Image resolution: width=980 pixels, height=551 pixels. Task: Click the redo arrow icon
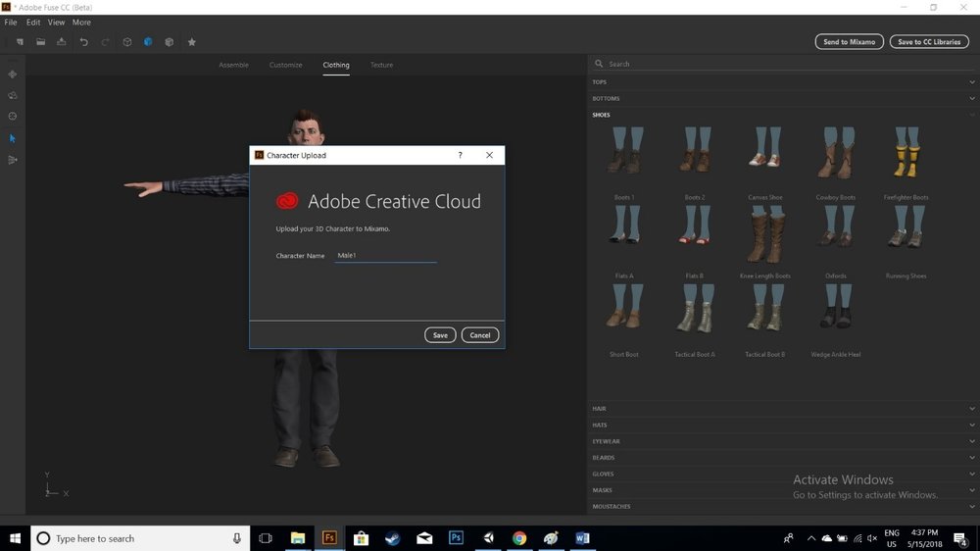pos(105,42)
